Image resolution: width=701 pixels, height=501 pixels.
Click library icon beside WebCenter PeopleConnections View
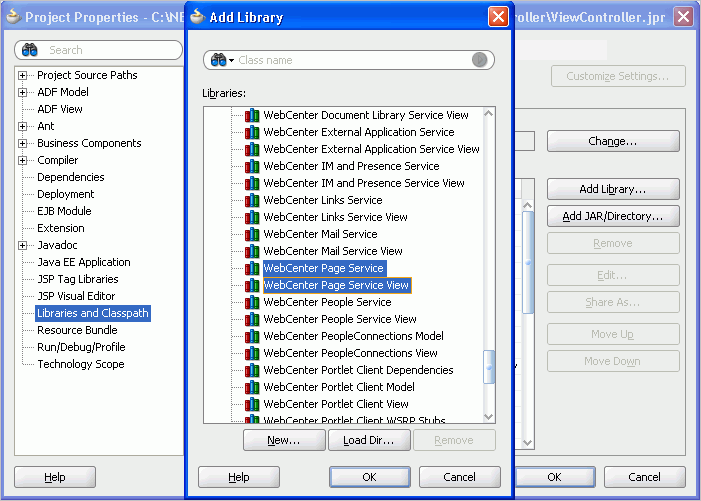(x=252, y=353)
